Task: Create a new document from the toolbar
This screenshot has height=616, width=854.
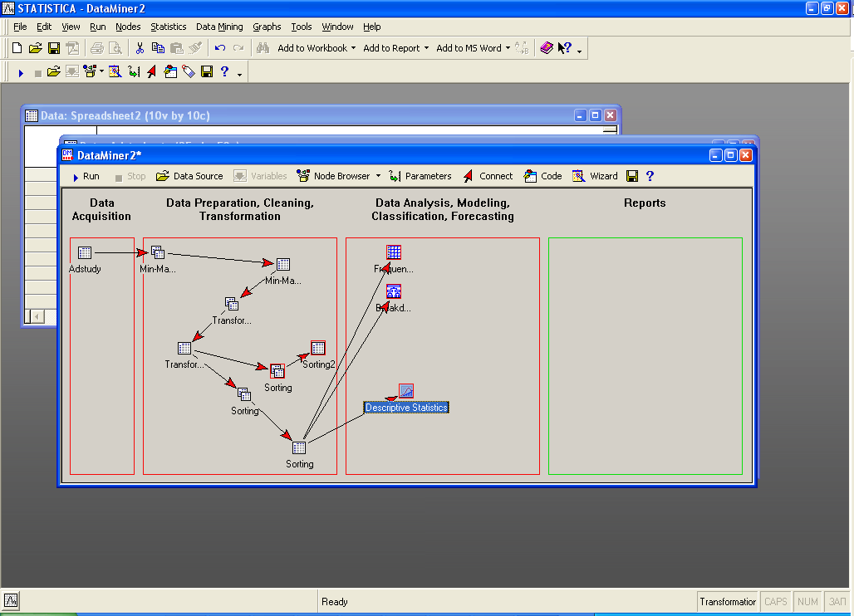Action: (x=17, y=48)
